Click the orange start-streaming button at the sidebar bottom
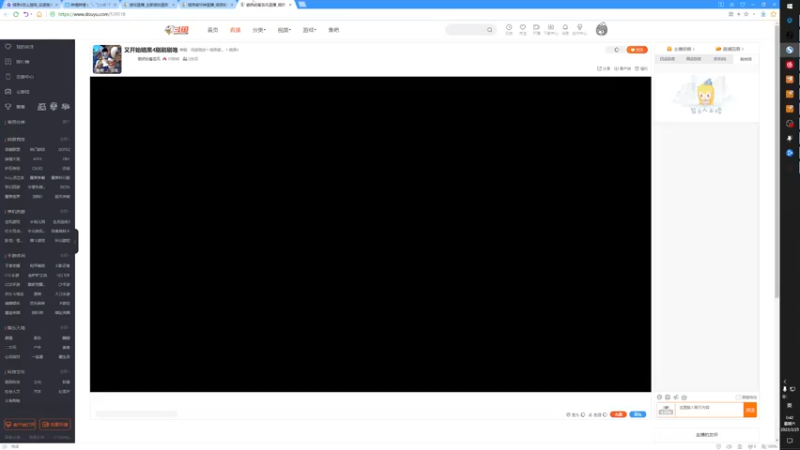The image size is (800, 450). [x=55, y=424]
